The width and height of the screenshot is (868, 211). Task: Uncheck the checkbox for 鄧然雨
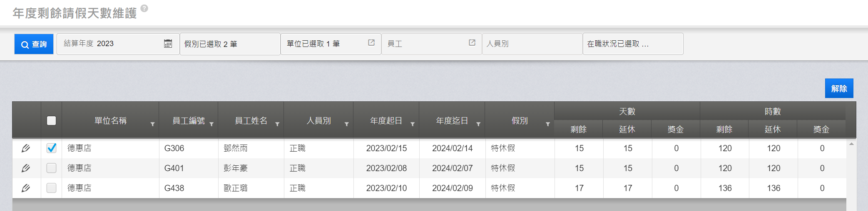click(x=52, y=148)
